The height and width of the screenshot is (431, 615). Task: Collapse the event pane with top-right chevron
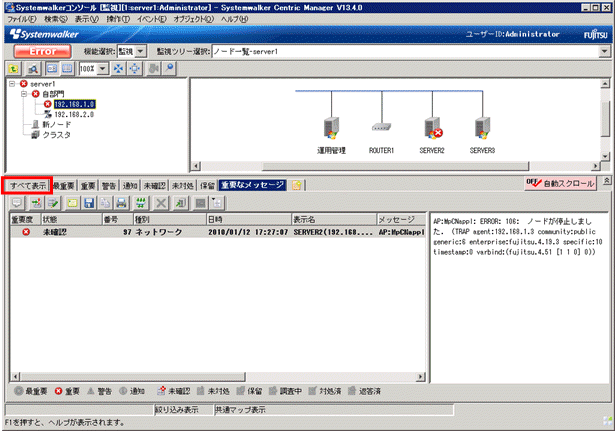[x=606, y=180]
